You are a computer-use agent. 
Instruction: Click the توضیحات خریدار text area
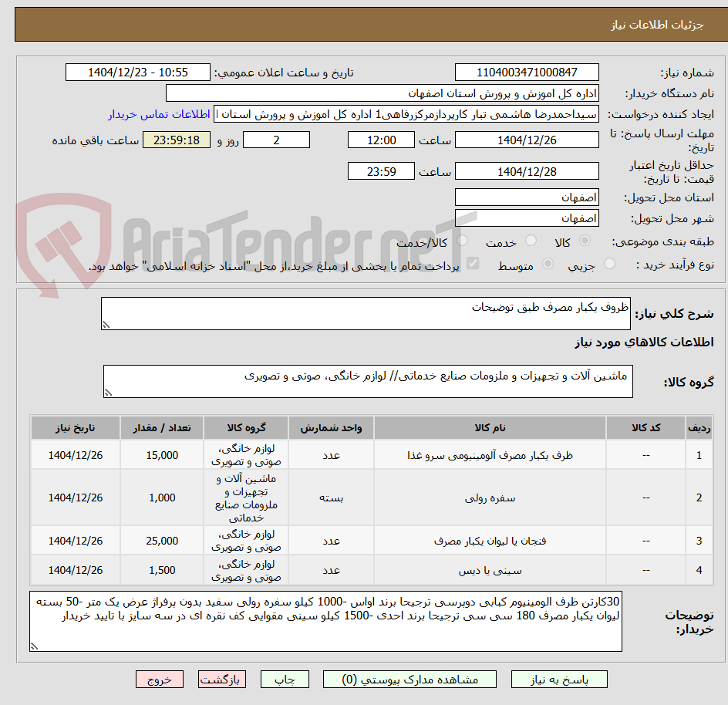(325, 621)
